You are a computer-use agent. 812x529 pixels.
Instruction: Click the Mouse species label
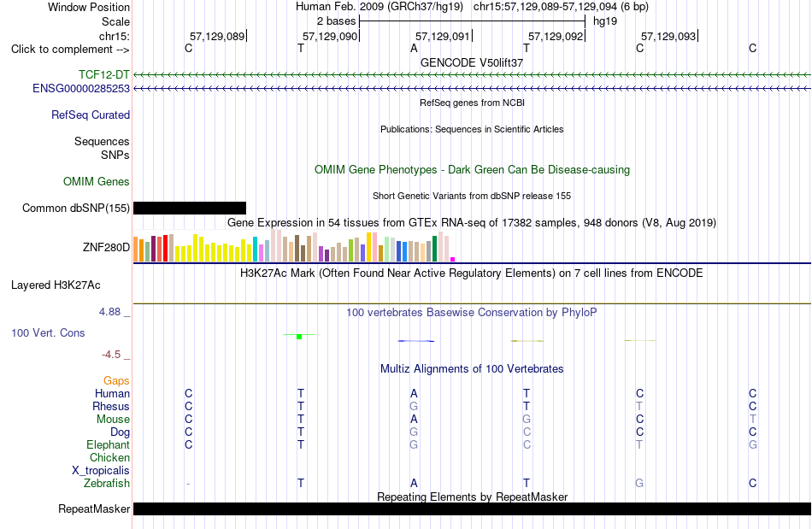[113, 420]
